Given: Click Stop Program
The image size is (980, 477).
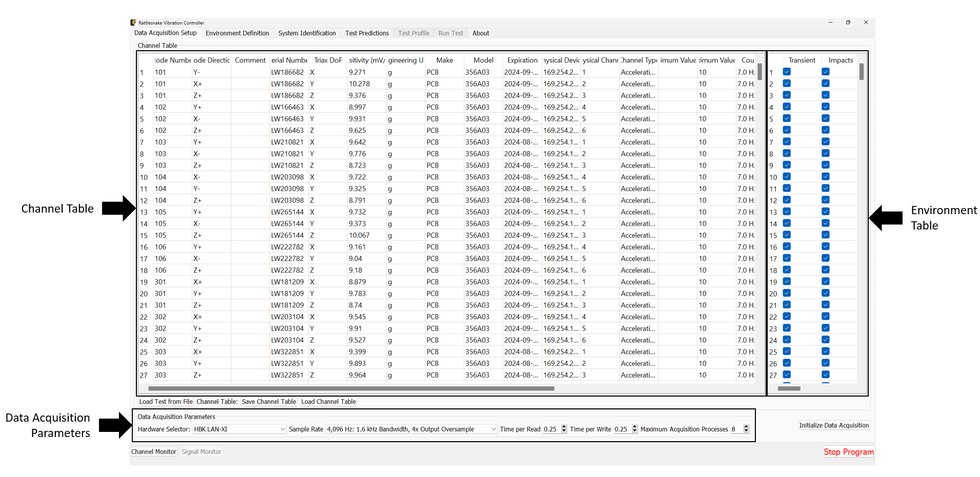Looking at the screenshot, I should point(849,452).
